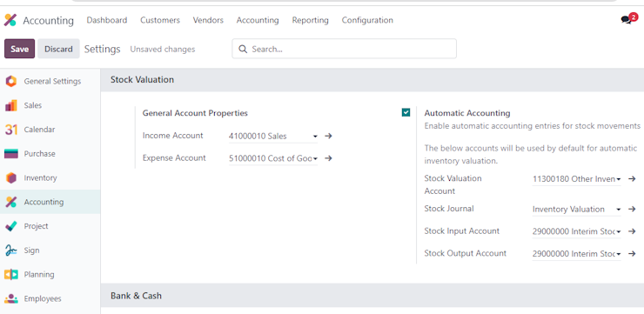644x314 pixels.
Task: Disable the Automatic Accounting checkbox
Action: [x=406, y=112]
